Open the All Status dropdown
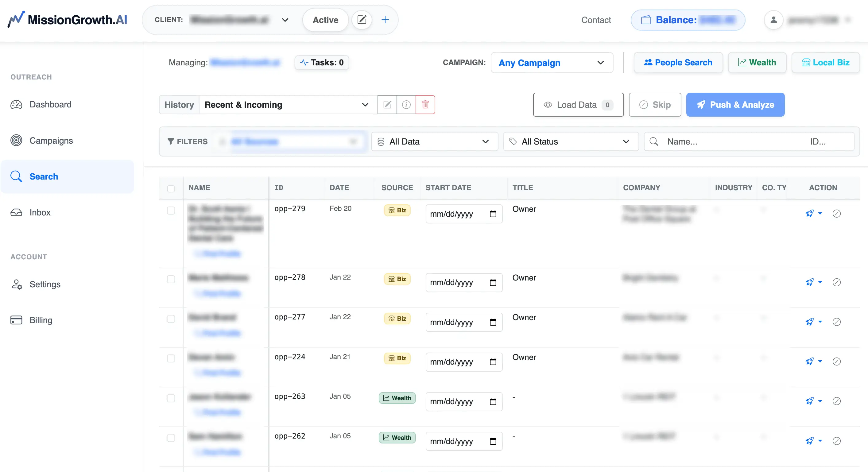Viewport: 868px width, 472px height. 570,141
